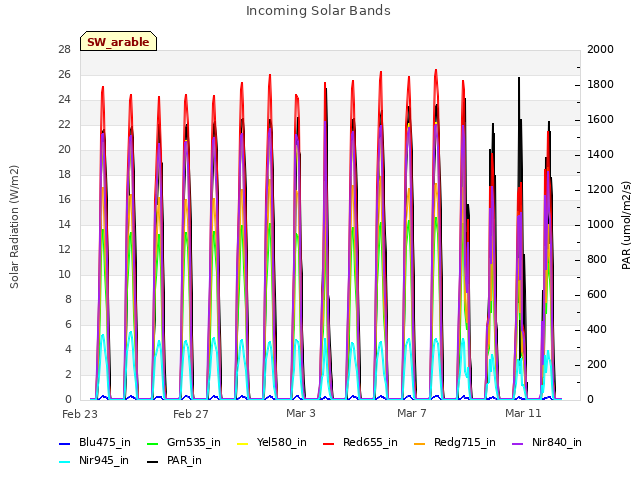This screenshot has height=480, width=640.
Task: Click the 1000 tick on PAR axis
Action: click(600, 224)
